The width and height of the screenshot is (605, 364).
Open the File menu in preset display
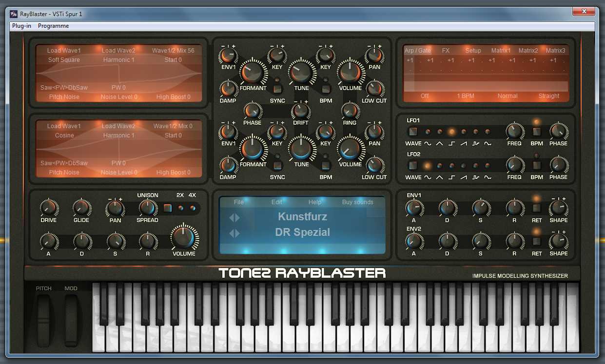coord(239,202)
